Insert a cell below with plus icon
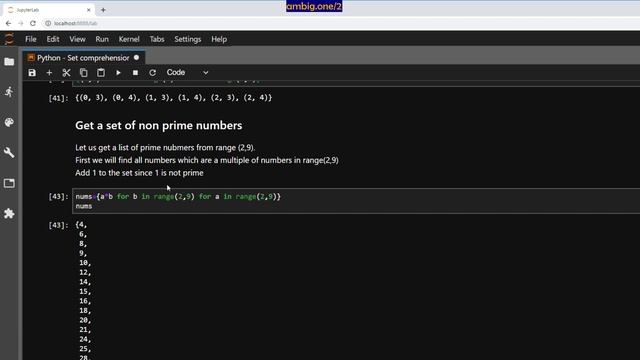Image resolution: width=640 pixels, height=360 pixels. point(49,73)
